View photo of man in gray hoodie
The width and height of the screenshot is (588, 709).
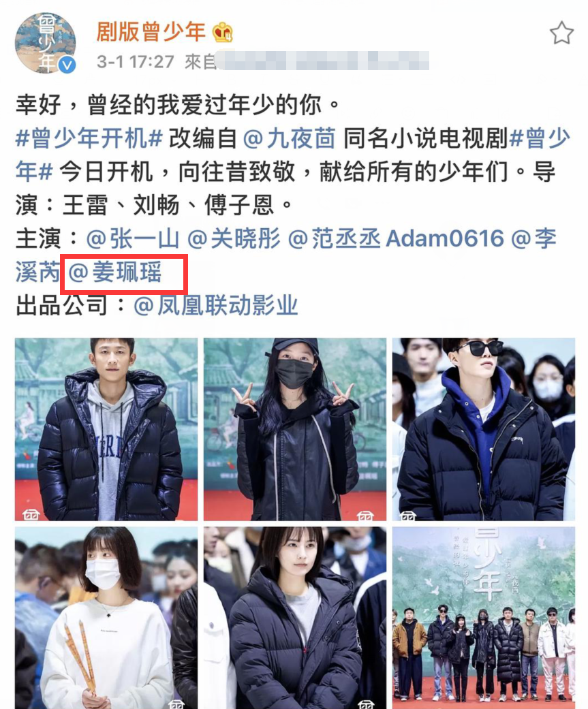pyautogui.click(x=106, y=429)
